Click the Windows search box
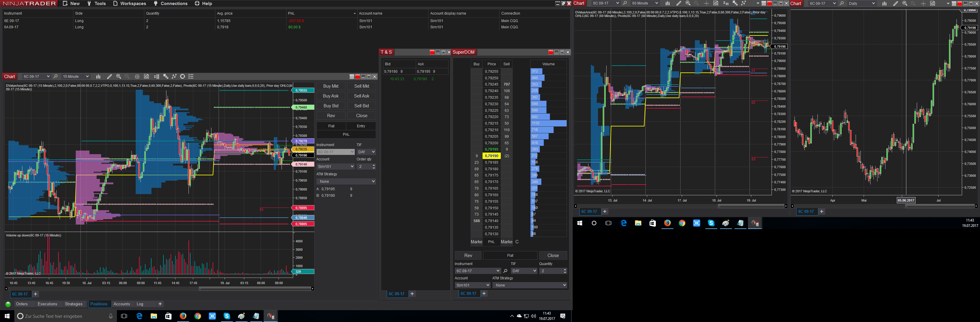Viewport: 980px width, 322px height. 65,316
